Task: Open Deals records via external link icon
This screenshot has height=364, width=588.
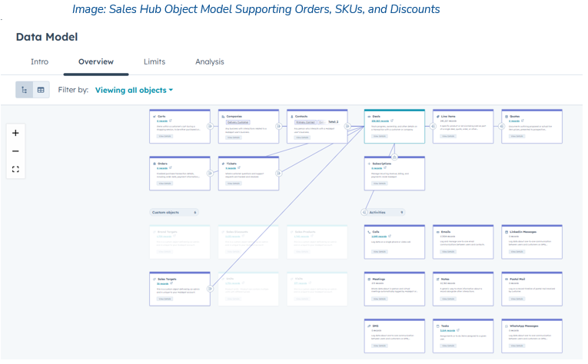Action: pos(392,121)
